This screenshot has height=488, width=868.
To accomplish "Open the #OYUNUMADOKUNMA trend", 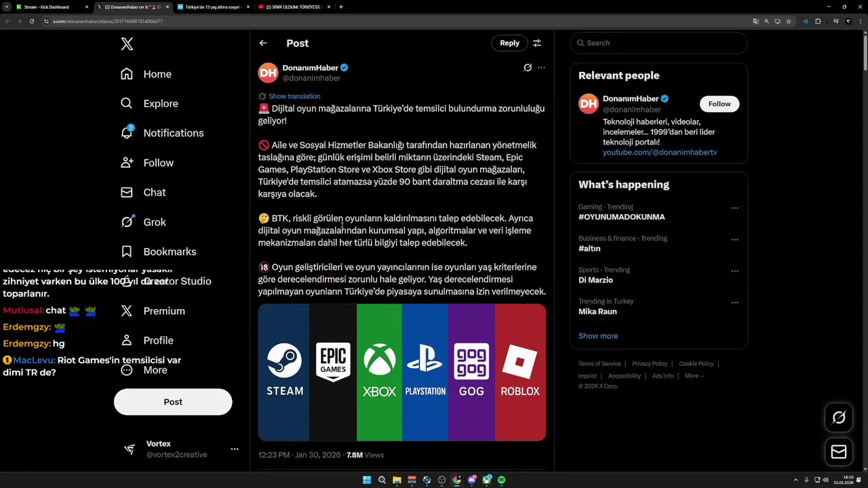I will pyautogui.click(x=622, y=217).
